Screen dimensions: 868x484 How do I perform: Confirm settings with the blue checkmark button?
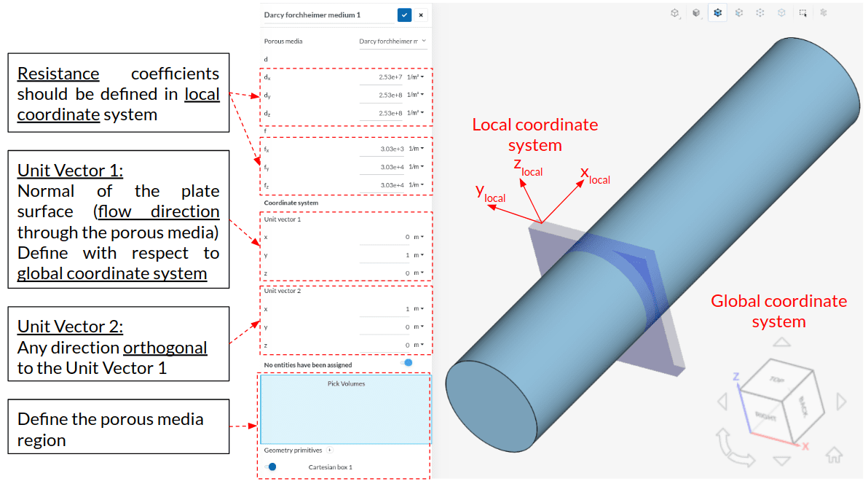pos(404,15)
